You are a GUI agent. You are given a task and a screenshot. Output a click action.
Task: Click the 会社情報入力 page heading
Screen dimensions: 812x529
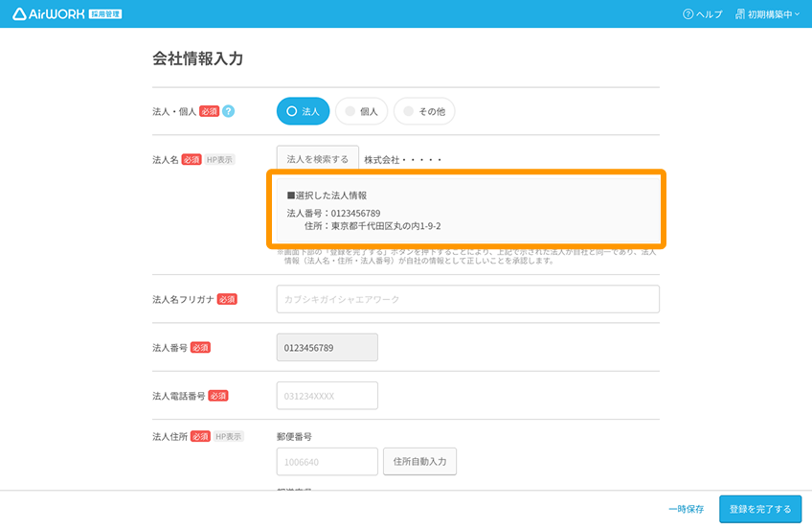click(198, 58)
